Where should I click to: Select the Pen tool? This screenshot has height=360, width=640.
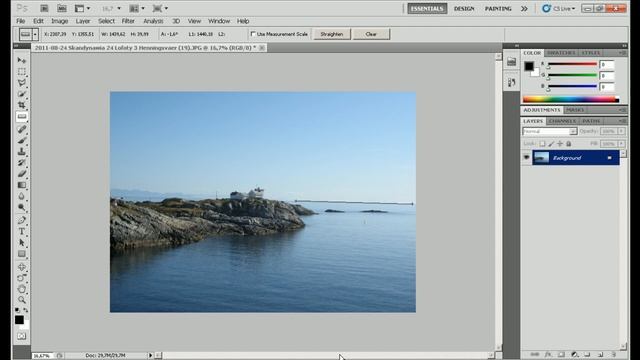point(22,220)
